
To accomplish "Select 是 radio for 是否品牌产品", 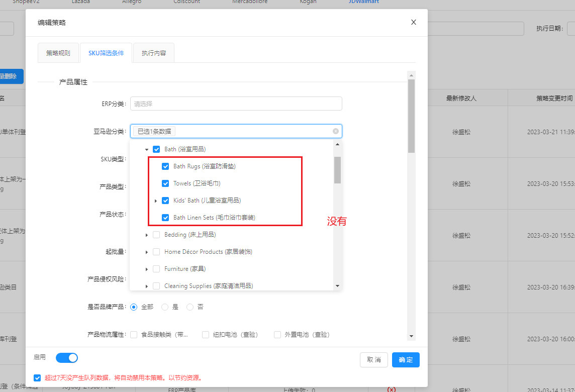I will coord(165,307).
